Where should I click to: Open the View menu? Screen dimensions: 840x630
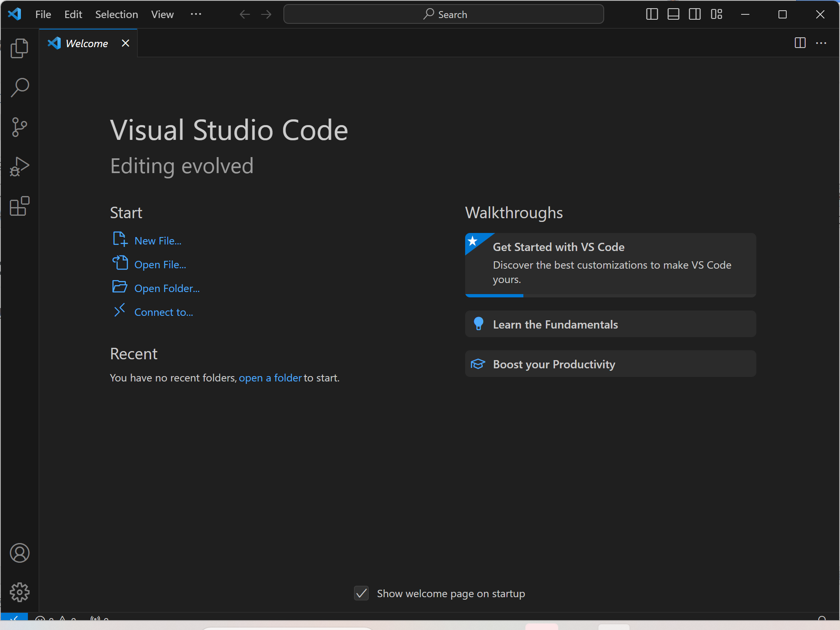coord(162,14)
